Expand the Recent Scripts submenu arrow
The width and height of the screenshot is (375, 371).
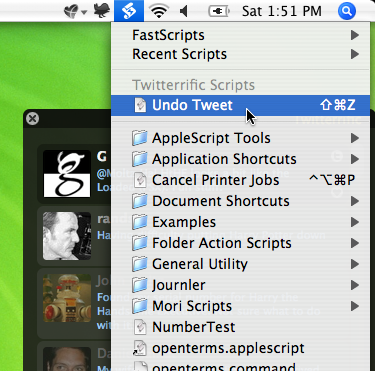pyautogui.click(x=355, y=54)
